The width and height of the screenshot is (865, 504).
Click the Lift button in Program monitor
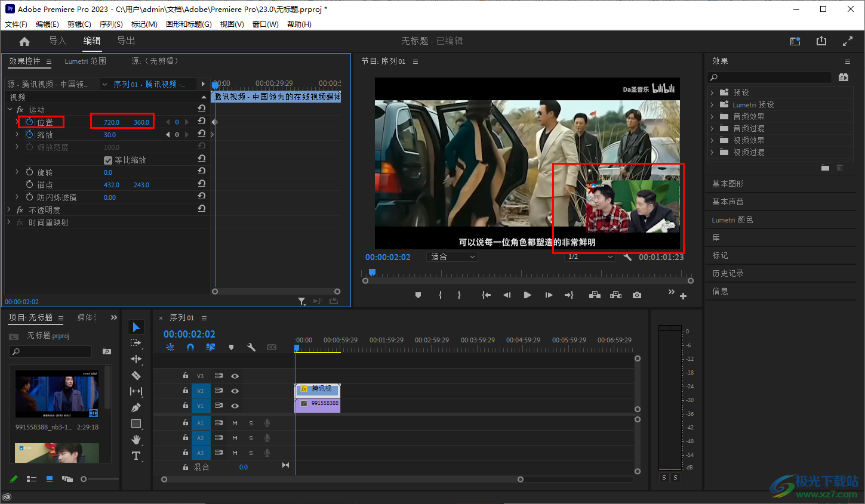(595, 295)
